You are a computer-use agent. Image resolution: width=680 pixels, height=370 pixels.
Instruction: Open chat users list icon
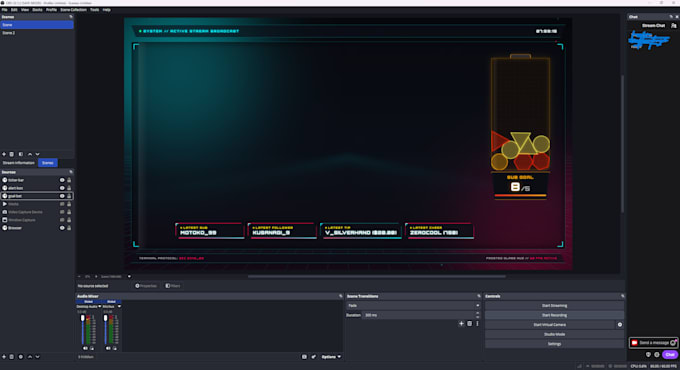pos(673,26)
